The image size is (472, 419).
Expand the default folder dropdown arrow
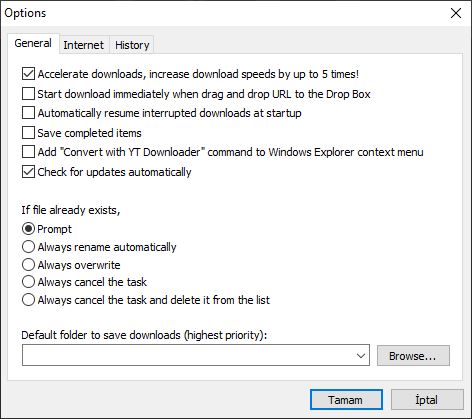361,356
